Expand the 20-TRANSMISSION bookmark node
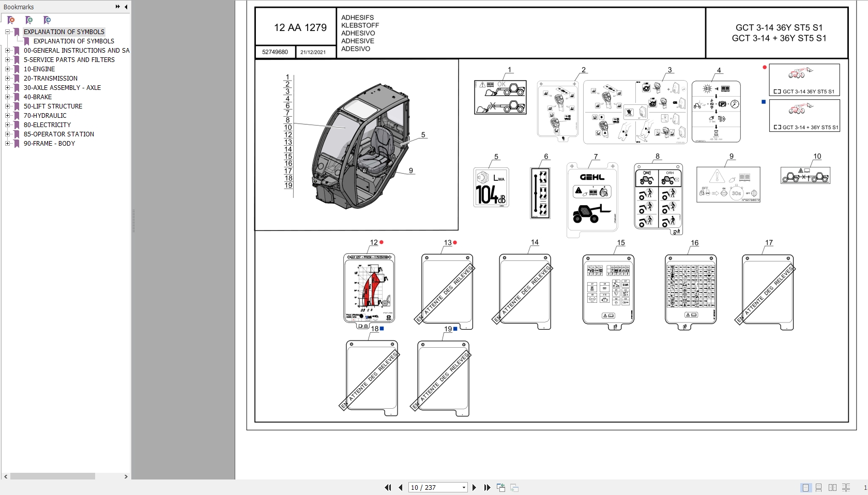 click(8, 78)
